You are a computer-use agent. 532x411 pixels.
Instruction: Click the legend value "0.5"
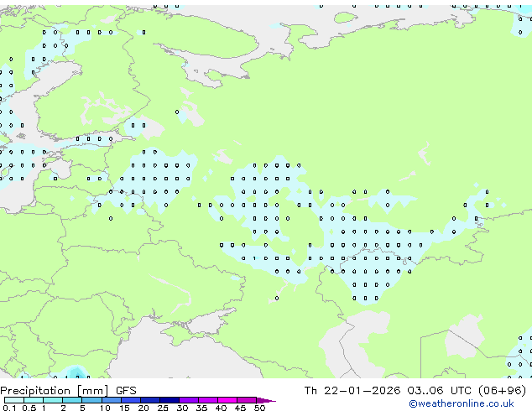29,408
